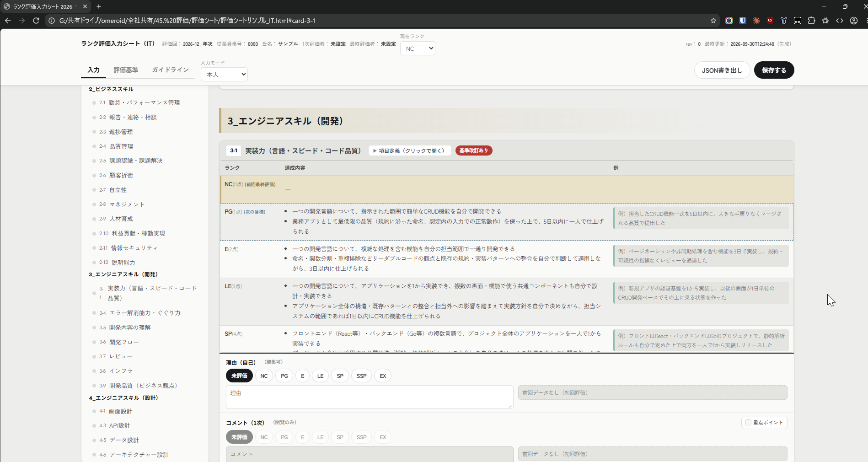Select E rank in 理由（自己）
The height and width of the screenshot is (462, 868).
pos(302,376)
